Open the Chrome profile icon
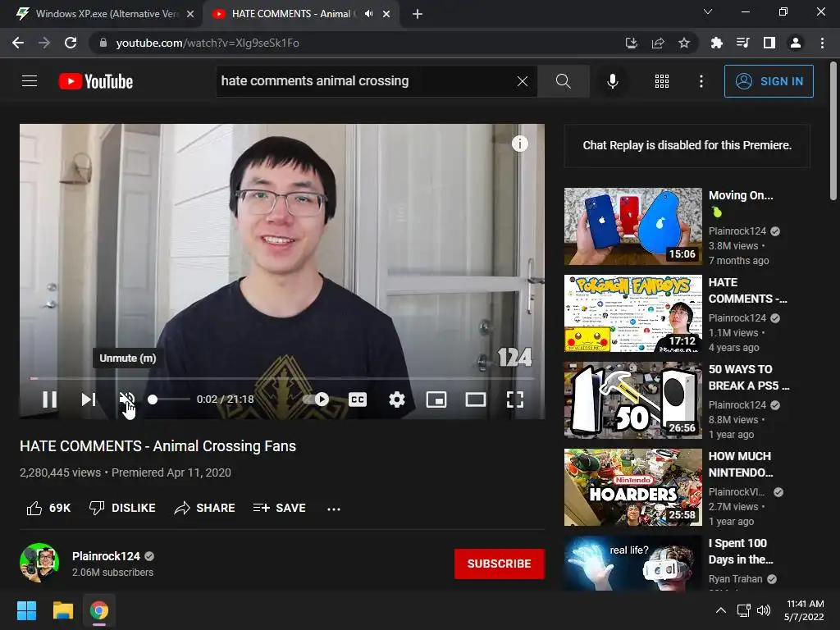Image resolution: width=840 pixels, height=630 pixels. (796, 43)
